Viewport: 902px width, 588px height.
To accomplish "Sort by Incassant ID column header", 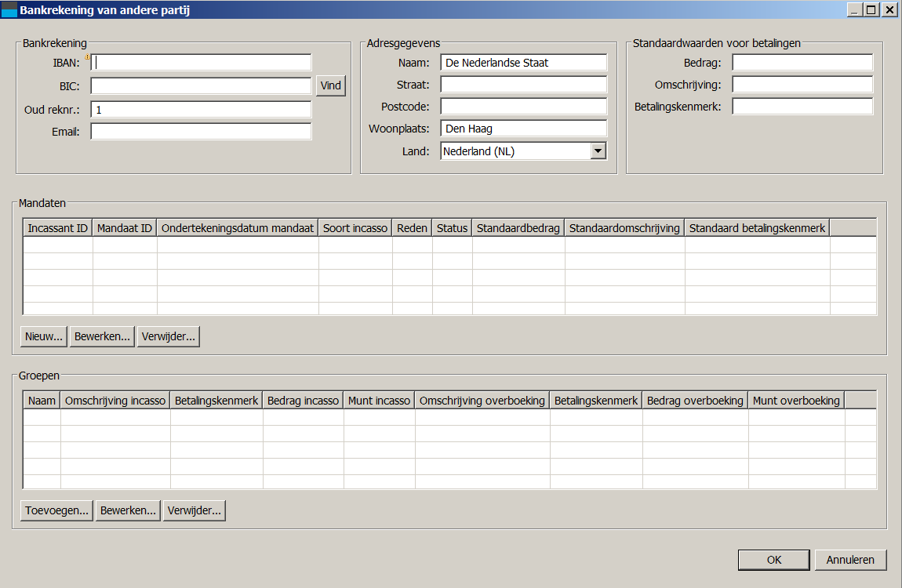I will click(58, 228).
